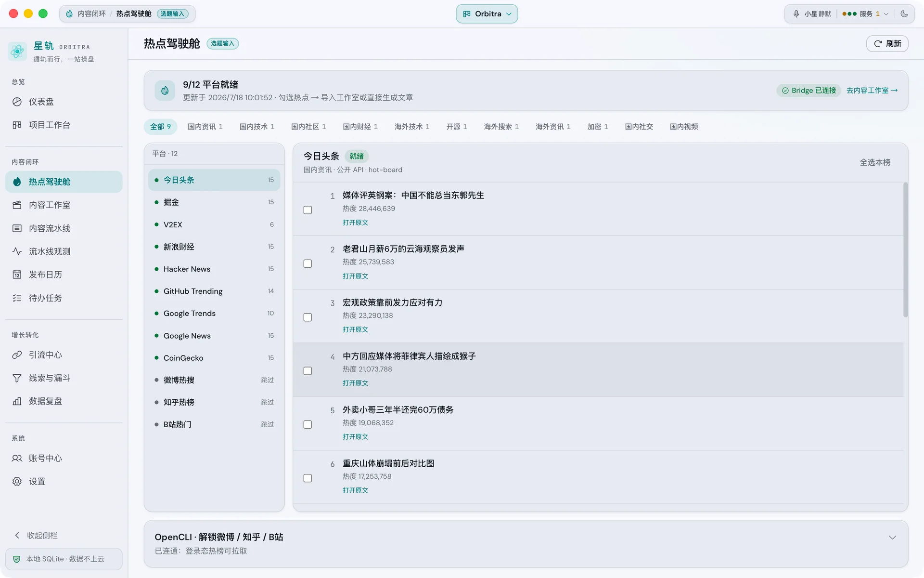Viewport: 924px width, 578px height.
Task: Click 全选本榜 button
Action: click(875, 162)
